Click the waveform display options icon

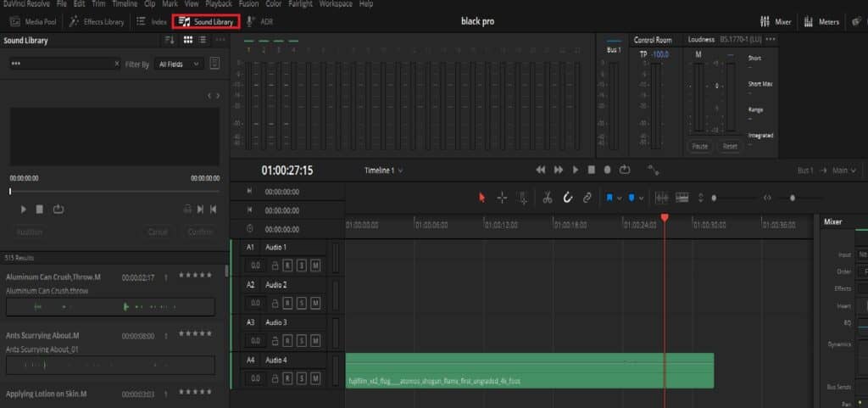[661, 198]
